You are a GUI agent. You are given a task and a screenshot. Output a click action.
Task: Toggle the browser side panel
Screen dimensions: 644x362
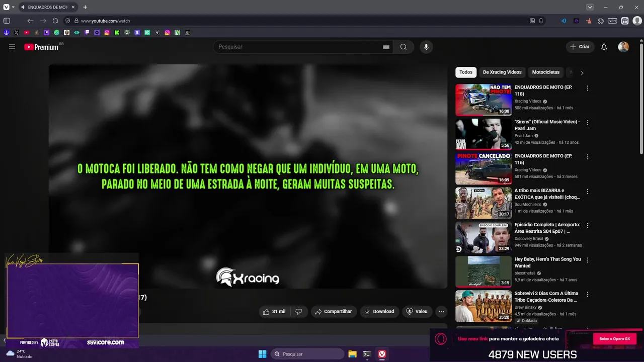[7, 21]
